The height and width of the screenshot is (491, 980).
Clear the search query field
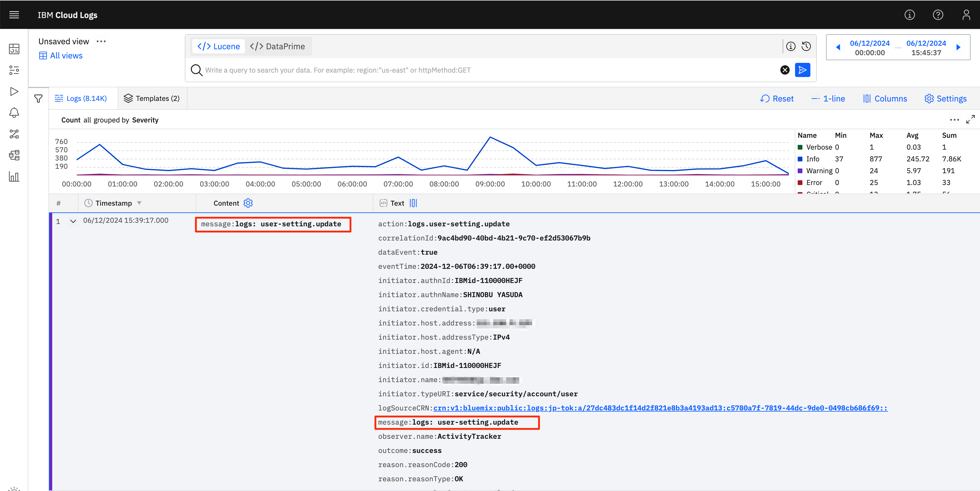tap(784, 70)
